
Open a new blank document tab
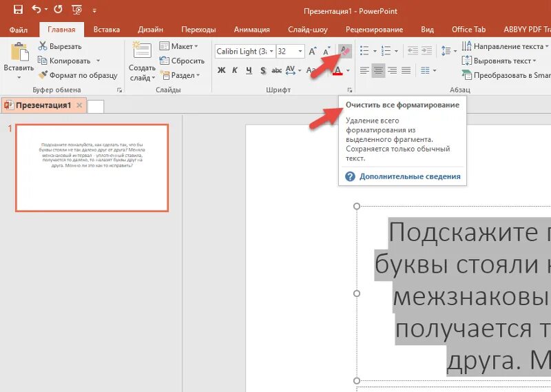tap(96, 106)
